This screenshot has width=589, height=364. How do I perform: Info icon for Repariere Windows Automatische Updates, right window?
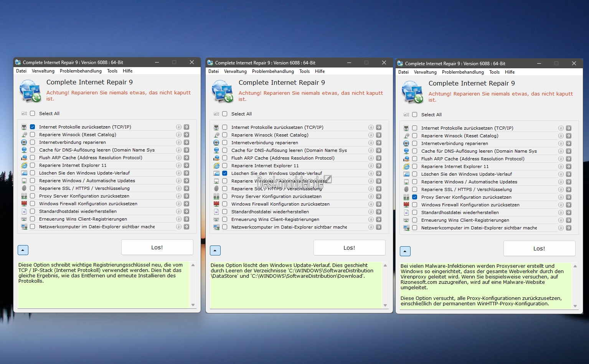click(561, 182)
